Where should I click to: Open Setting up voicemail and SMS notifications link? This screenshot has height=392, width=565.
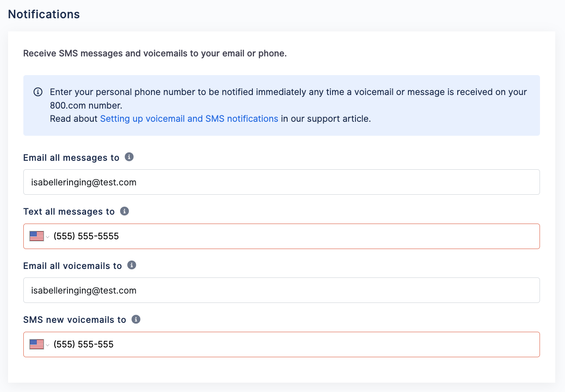click(x=189, y=119)
